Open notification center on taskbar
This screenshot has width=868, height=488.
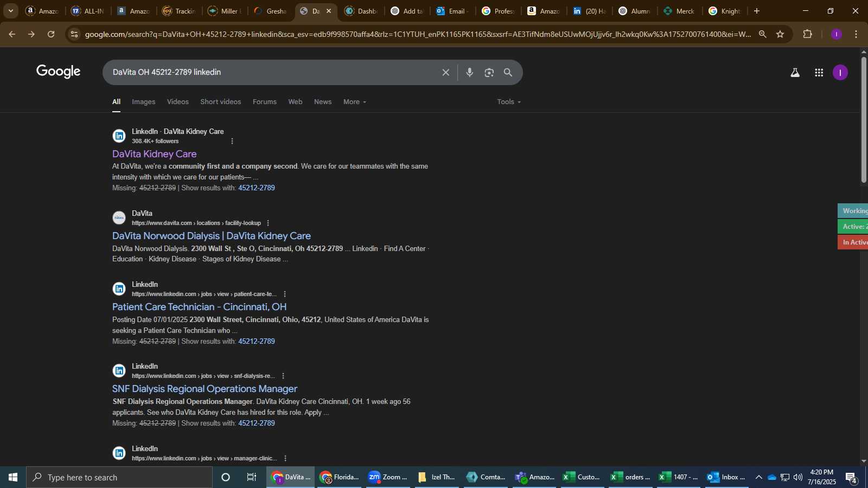(x=851, y=478)
